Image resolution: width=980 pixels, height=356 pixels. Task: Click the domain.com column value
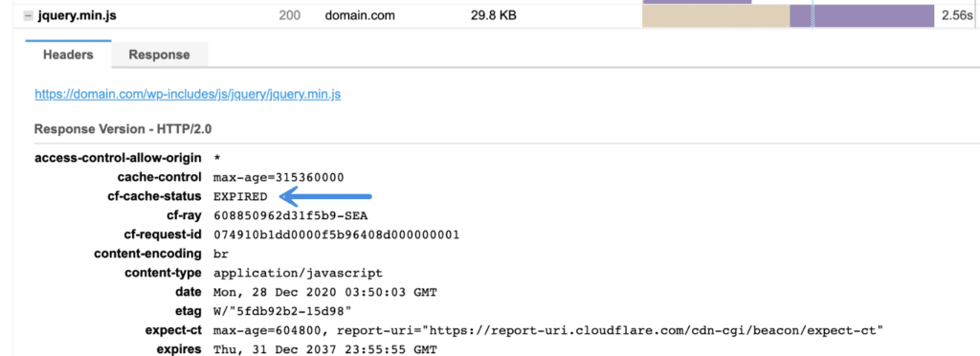tap(360, 15)
